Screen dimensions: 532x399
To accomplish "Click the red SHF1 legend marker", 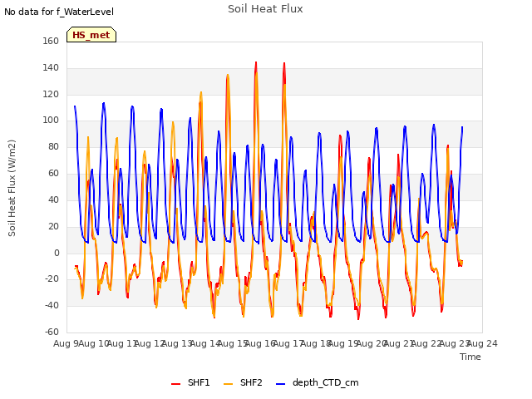I will [175, 384].
